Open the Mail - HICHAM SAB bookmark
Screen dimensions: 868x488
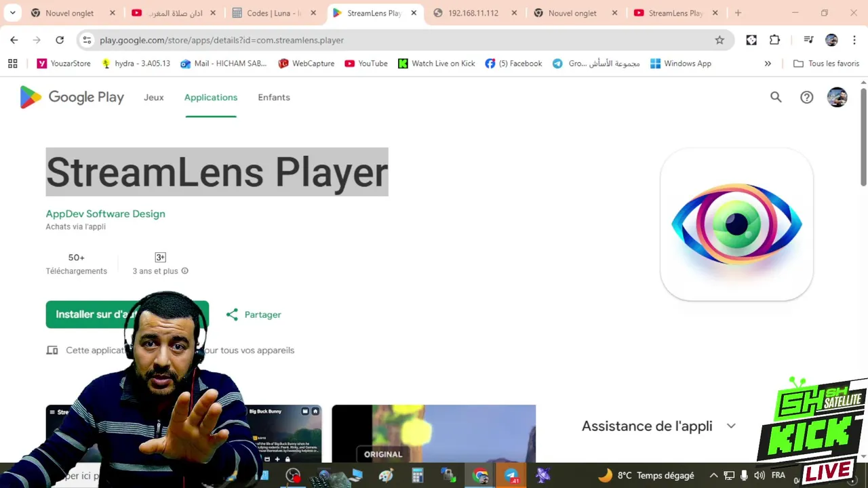coord(224,63)
